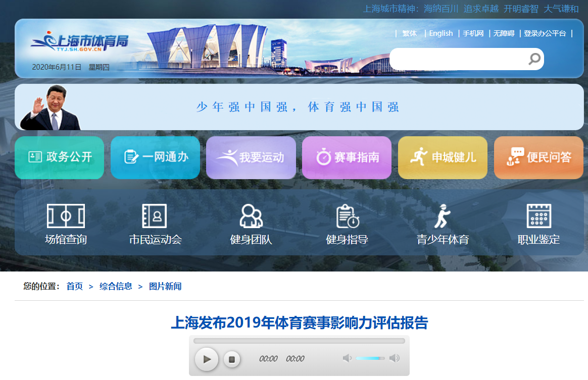Switch the site to English
The height and width of the screenshot is (380, 588).
(441, 33)
